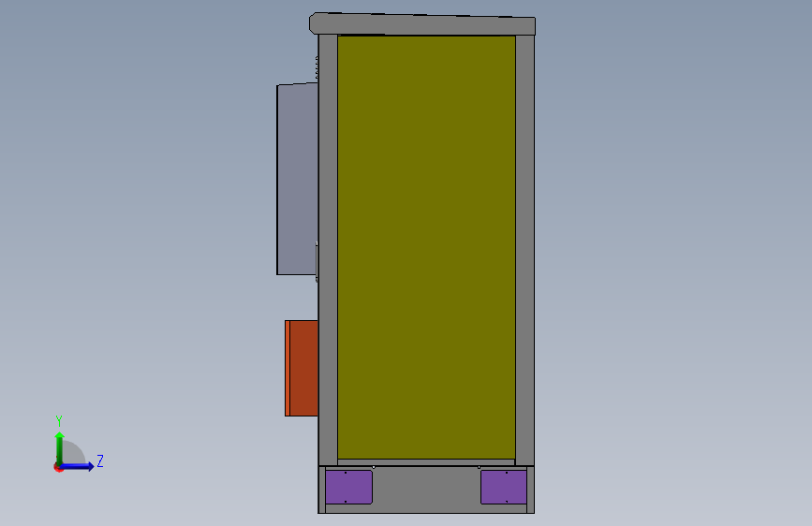Select the right grey vertical frame post
This screenshot has height=526, width=812.
525,250
